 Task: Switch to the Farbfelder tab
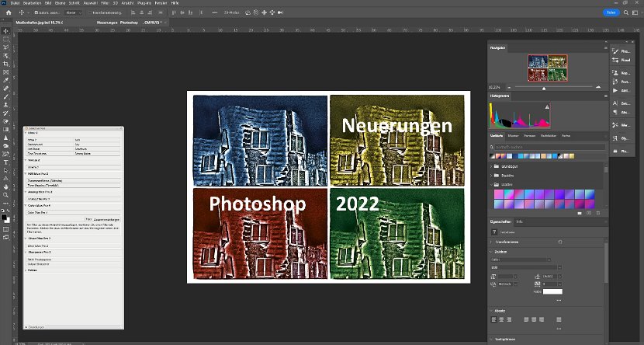(x=549, y=136)
